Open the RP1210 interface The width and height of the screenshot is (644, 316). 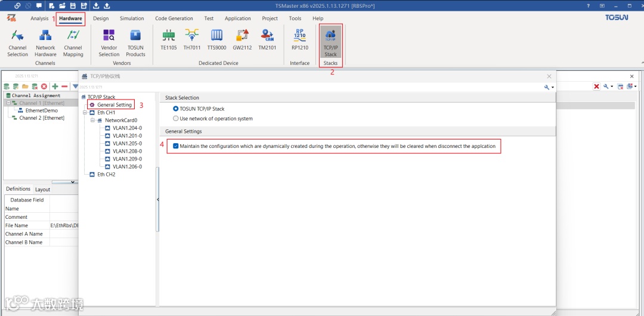(300, 40)
